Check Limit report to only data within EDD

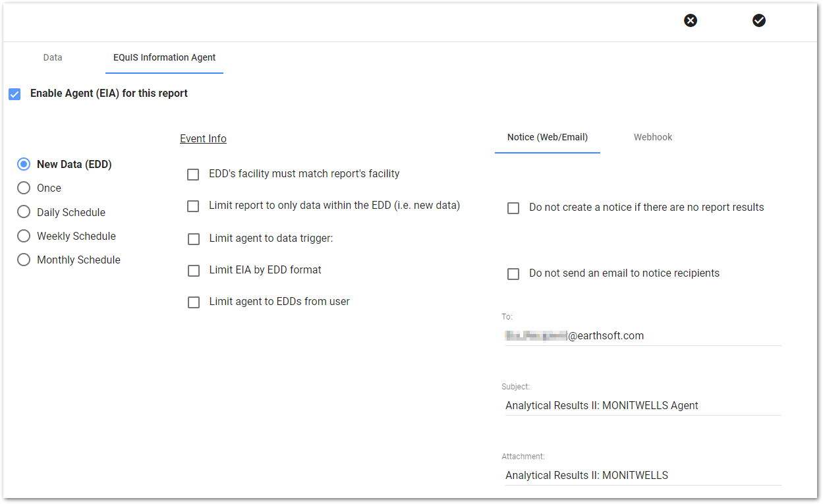point(193,206)
